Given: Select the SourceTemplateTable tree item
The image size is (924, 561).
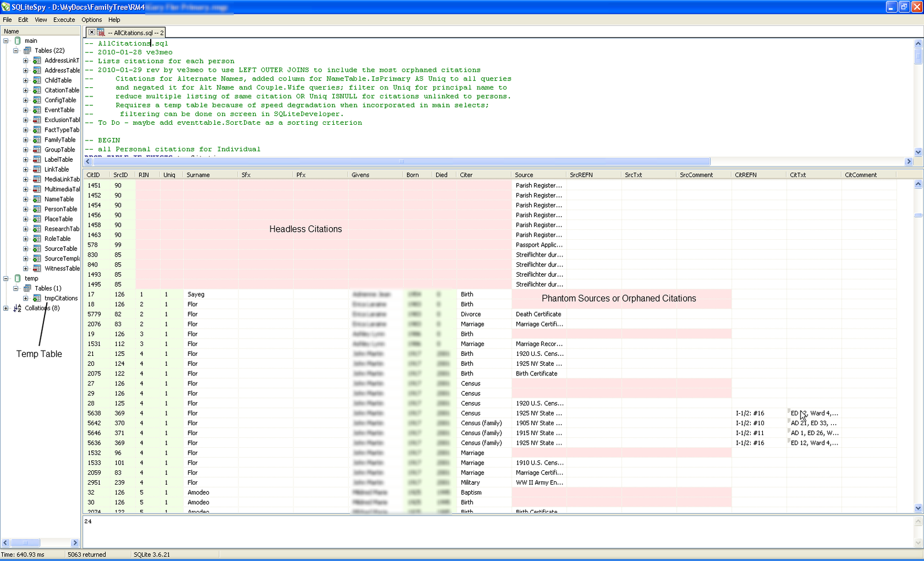Looking at the screenshot, I should [x=62, y=259].
